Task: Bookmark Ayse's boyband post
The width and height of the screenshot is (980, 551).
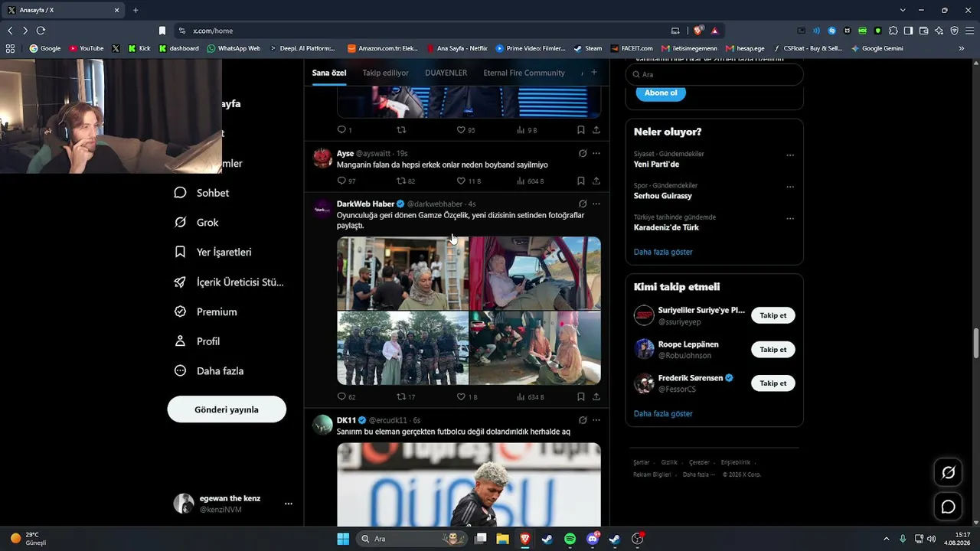Action: point(581,181)
